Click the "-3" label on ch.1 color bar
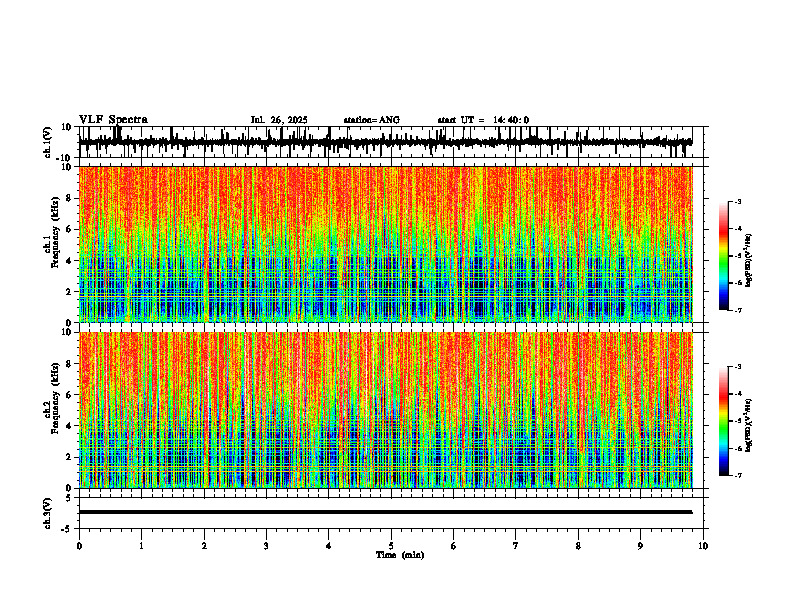The image size is (792, 612). 738,201
